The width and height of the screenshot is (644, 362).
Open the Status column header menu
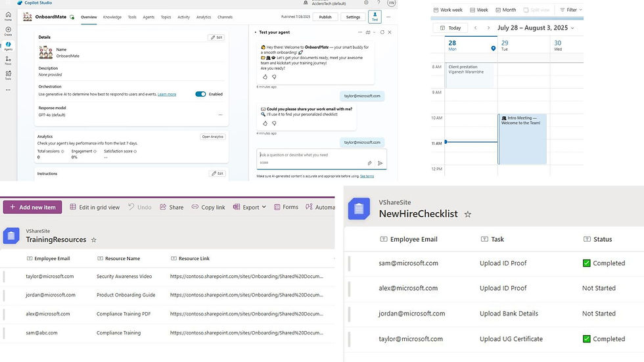pyautogui.click(x=597, y=239)
